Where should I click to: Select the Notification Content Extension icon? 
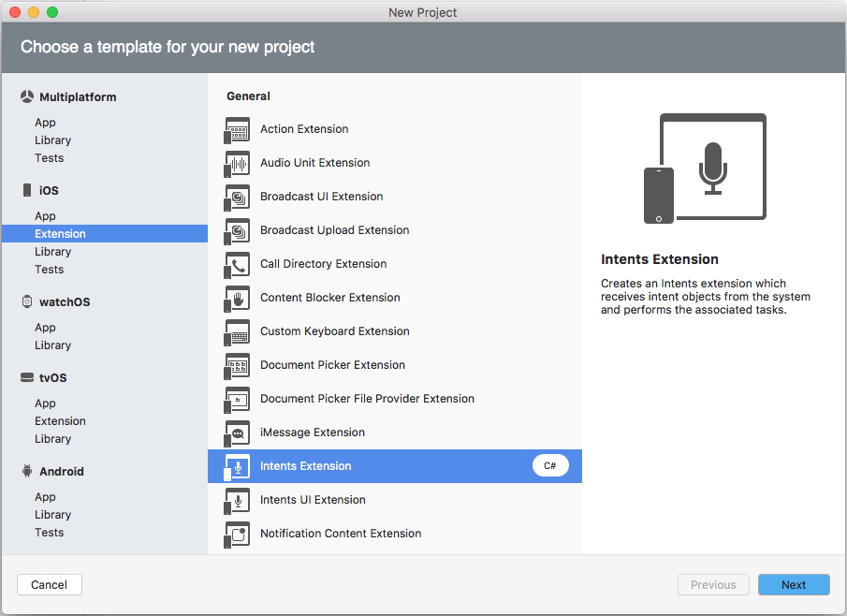(x=238, y=535)
